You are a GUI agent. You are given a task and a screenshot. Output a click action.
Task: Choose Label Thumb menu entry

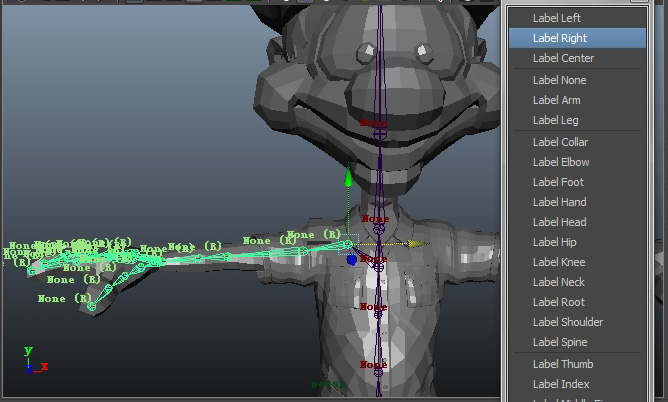tap(577, 364)
